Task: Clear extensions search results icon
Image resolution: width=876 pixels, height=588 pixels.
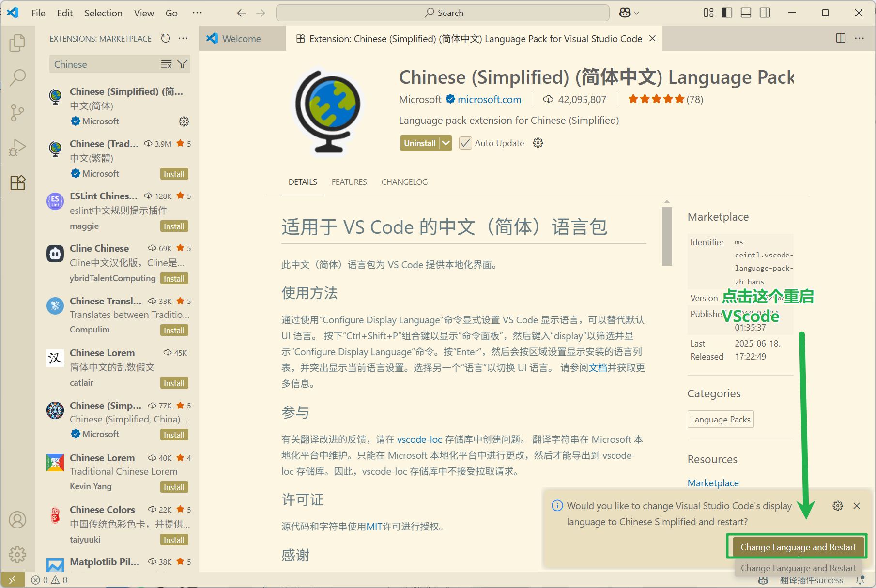Action: coord(166,64)
